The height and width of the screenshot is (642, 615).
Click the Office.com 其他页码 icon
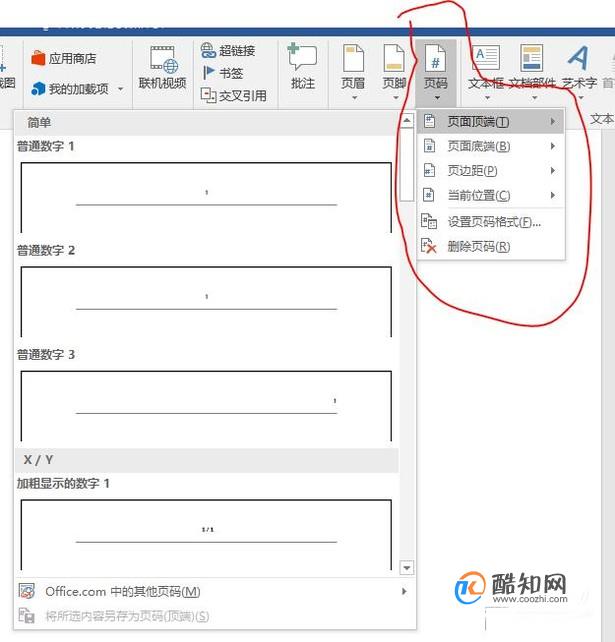(x=27, y=591)
